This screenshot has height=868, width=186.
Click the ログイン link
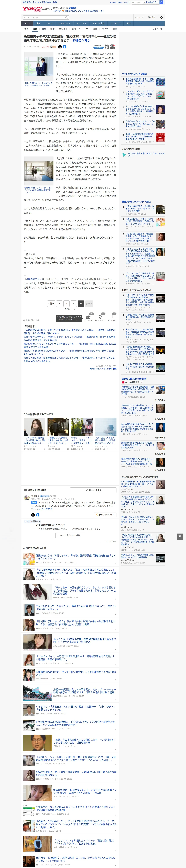(x=57, y=11)
